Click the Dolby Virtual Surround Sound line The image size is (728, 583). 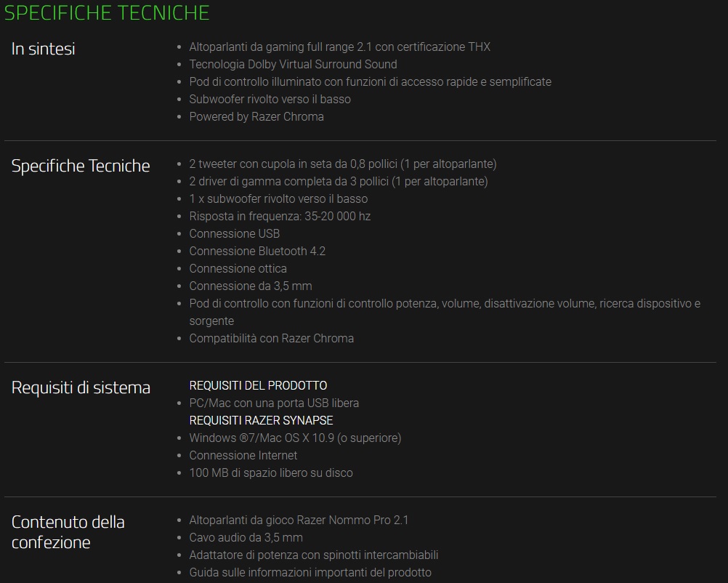293,64
